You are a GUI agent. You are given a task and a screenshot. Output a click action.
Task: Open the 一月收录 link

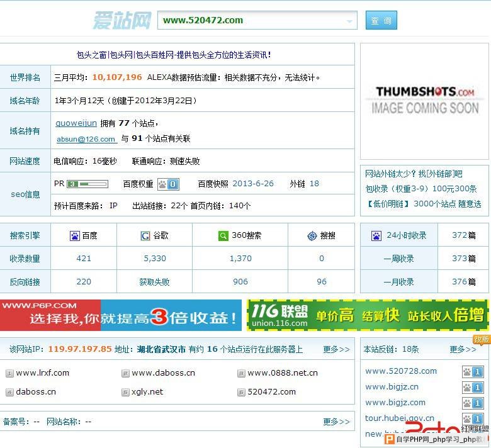pyautogui.click(x=398, y=282)
